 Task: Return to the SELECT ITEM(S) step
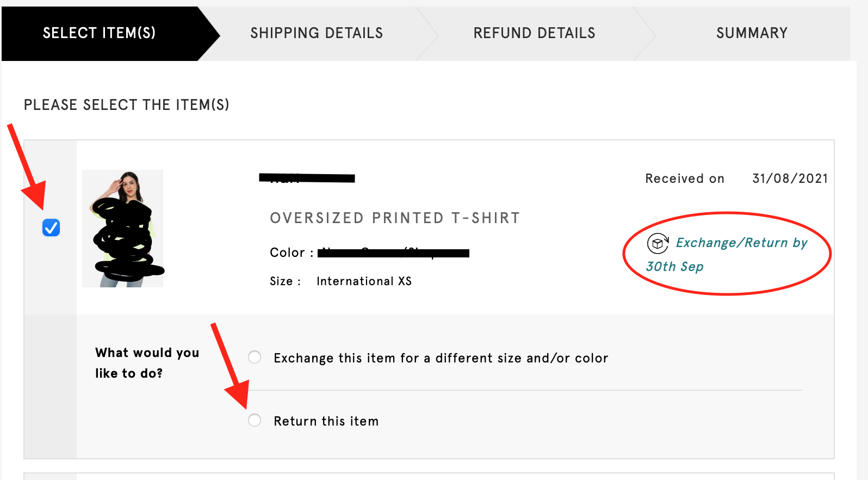click(98, 33)
